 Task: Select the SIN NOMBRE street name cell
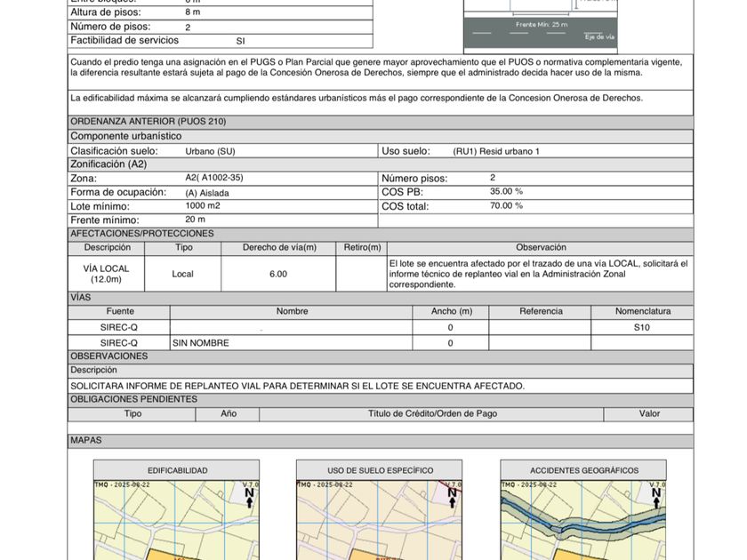[x=201, y=342]
